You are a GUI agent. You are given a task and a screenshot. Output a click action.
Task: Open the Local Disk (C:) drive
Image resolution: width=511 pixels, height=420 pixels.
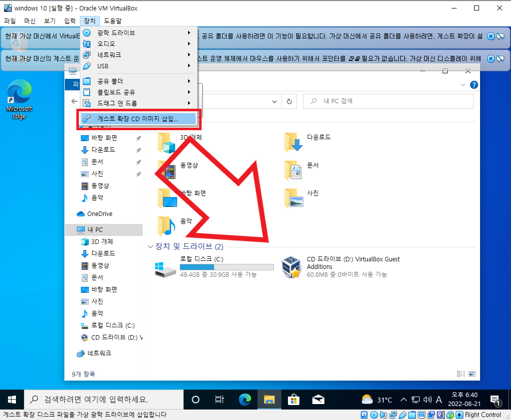[x=214, y=266]
